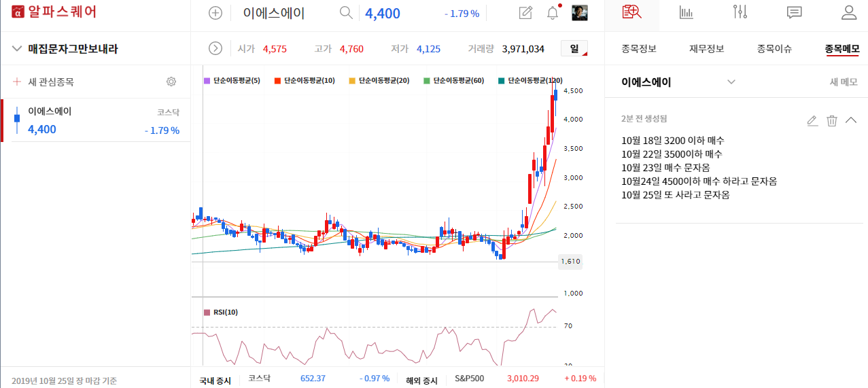The height and width of the screenshot is (388, 868).
Task: Select 이에스에이 in the watchlist
Action: (x=96, y=120)
